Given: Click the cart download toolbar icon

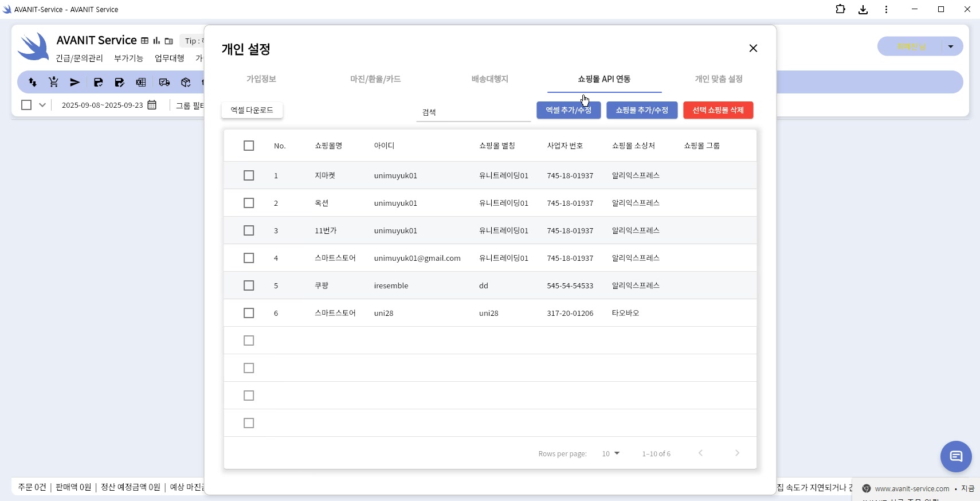Looking at the screenshot, I should tap(53, 82).
